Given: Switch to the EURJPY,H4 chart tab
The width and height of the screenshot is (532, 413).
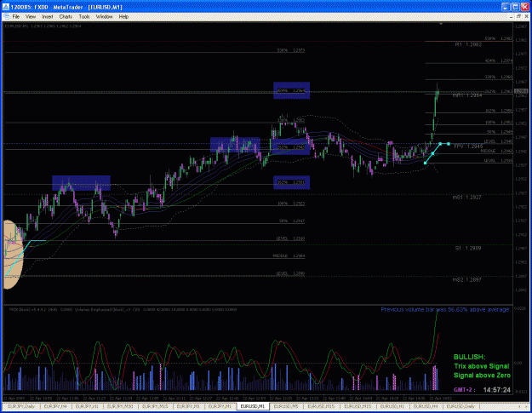Looking at the screenshot, I should (56, 406).
